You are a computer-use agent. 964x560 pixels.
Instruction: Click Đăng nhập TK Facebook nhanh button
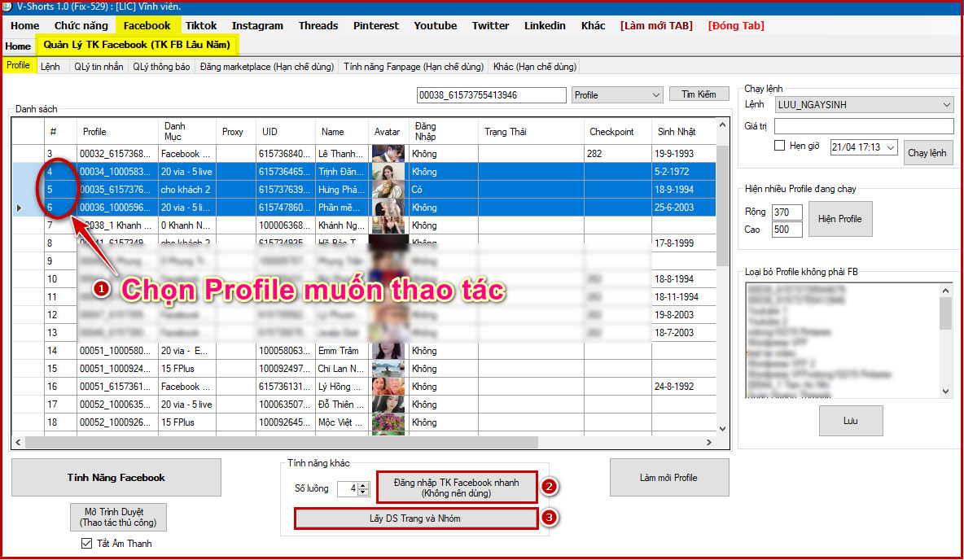click(x=457, y=488)
